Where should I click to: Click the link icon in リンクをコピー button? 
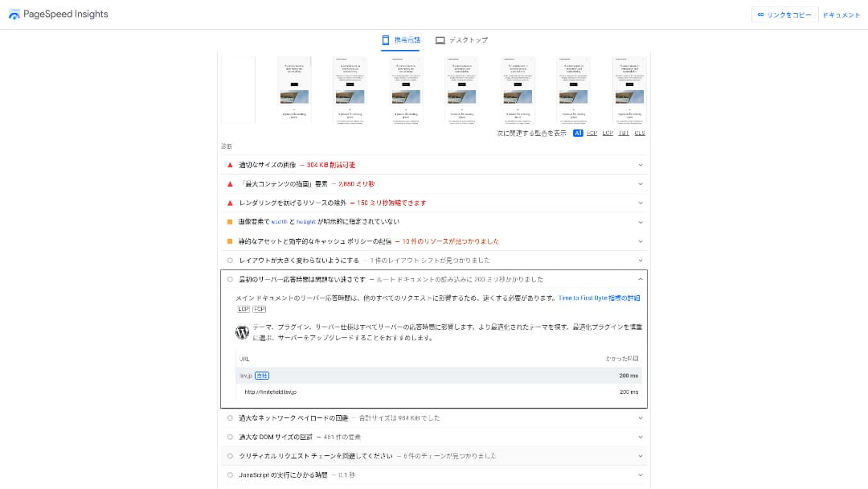point(760,14)
